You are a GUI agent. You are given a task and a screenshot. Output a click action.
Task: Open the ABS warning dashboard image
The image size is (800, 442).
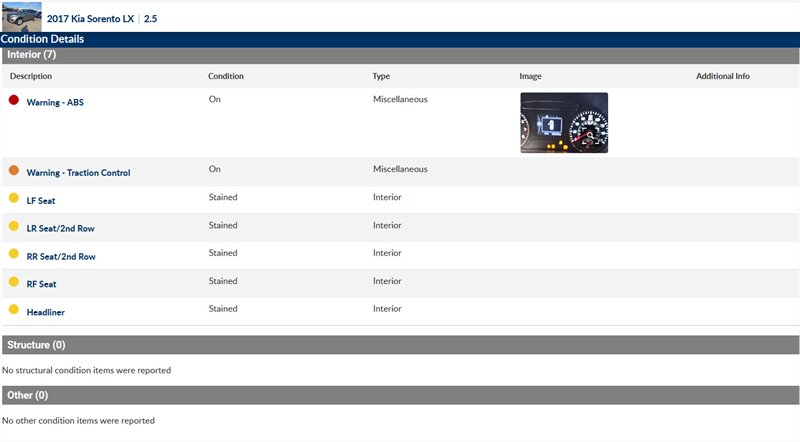point(563,122)
